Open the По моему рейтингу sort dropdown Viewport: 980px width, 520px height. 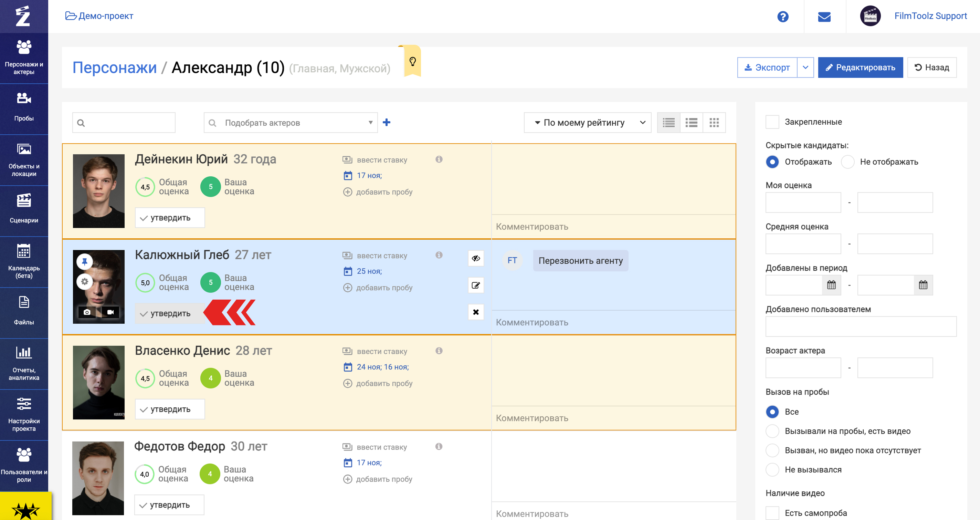[x=587, y=123]
